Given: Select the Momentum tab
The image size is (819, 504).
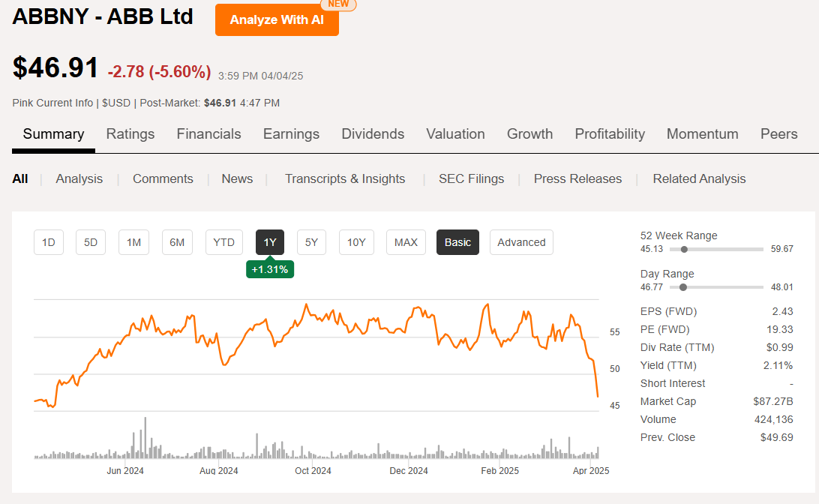Looking at the screenshot, I should 702,133.
